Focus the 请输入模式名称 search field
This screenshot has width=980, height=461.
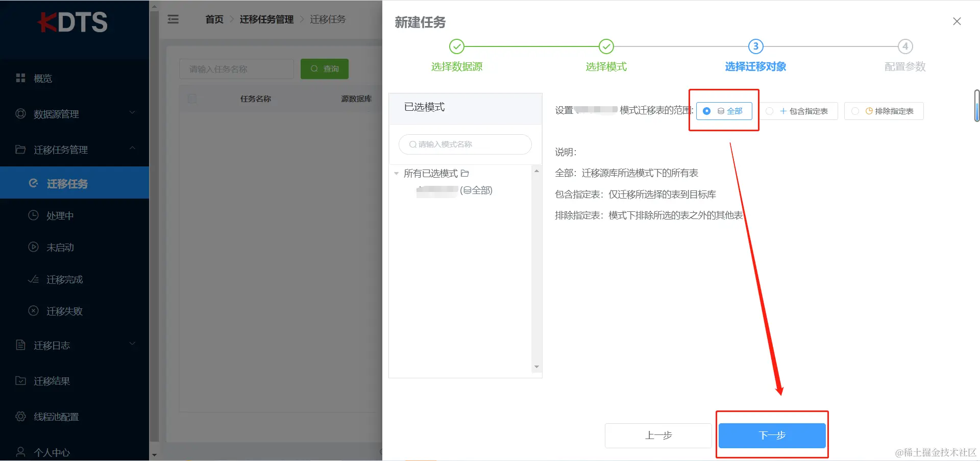[x=465, y=144]
